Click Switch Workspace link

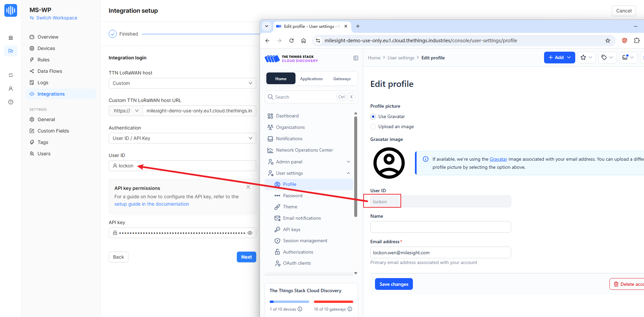[x=53, y=18]
